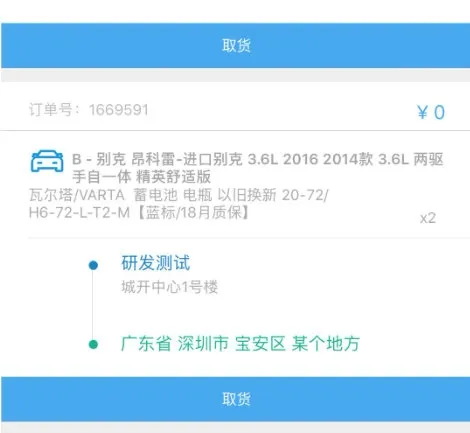Screen dimensions: 470x433
Task: Click the route line connecting both stops
Action: 93,305
